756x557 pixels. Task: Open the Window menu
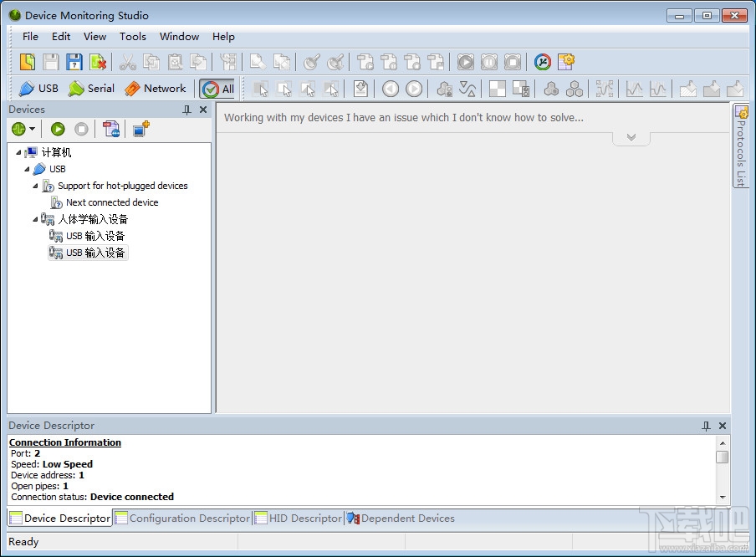click(179, 37)
